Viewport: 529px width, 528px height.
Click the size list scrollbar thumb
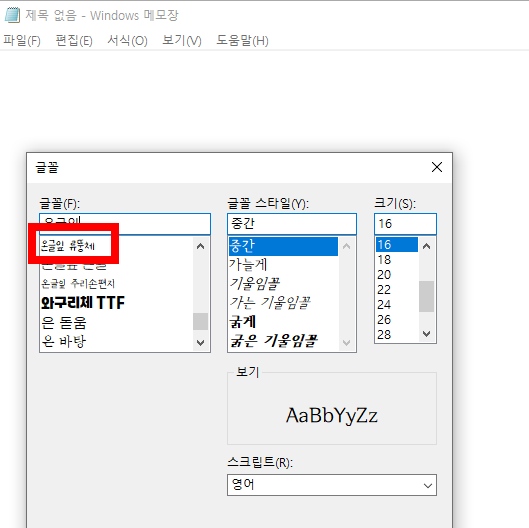(x=426, y=297)
